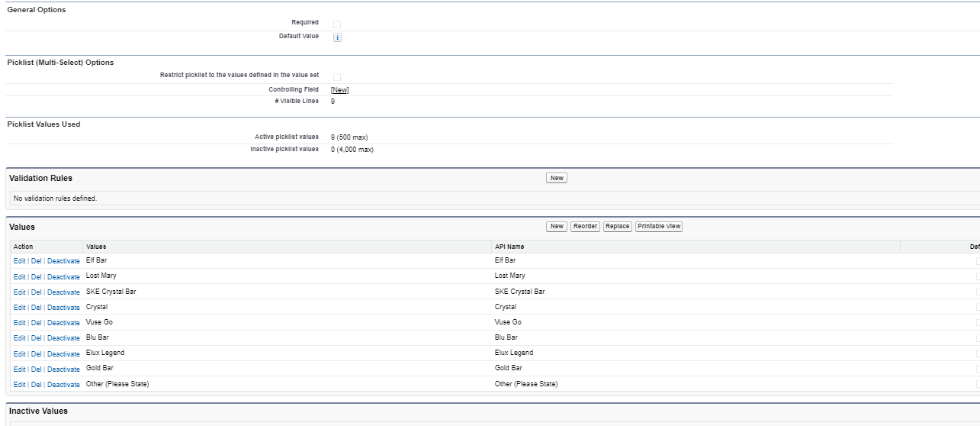
Task: Toggle default checkbox for Crystal row
Action: pos(978,307)
